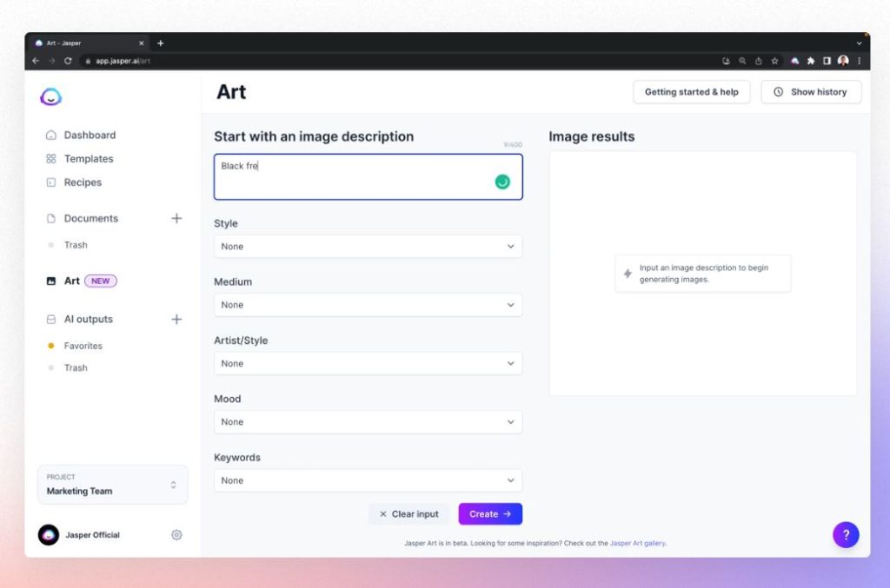Close the Art - Jasper browser tab
This screenshot has width=890, height=588.
point(142,43)
